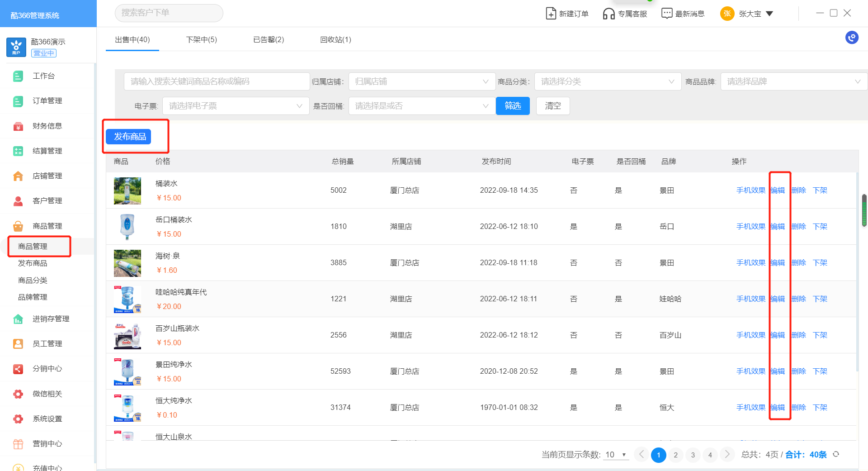This screenshot has height=471, width=868.
Task: Click the new order icon
Action: pyautogui.click(x=551, y=14)
